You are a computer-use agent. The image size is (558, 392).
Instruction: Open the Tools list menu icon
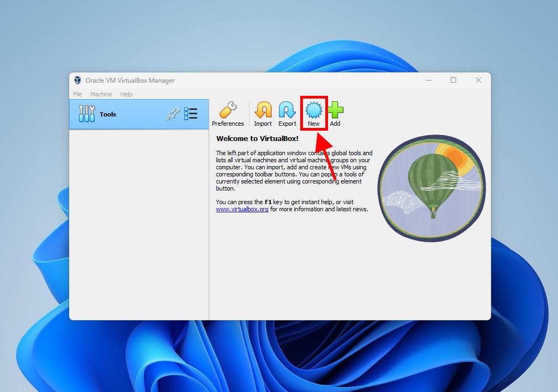(x=191, y=114)
